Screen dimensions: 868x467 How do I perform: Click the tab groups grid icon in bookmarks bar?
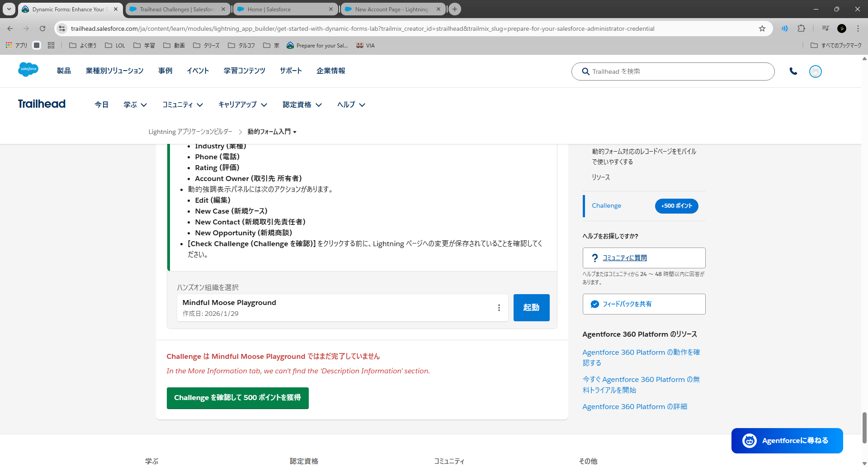51,45
